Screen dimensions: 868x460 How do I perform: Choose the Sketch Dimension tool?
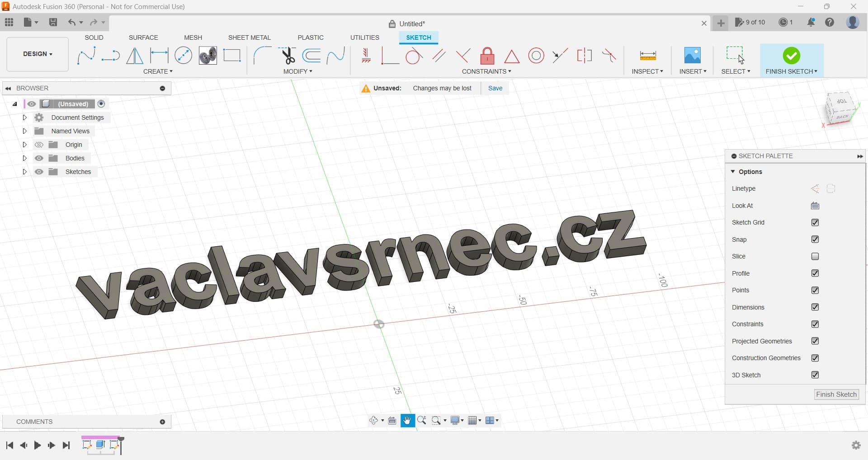click(159, 56)
